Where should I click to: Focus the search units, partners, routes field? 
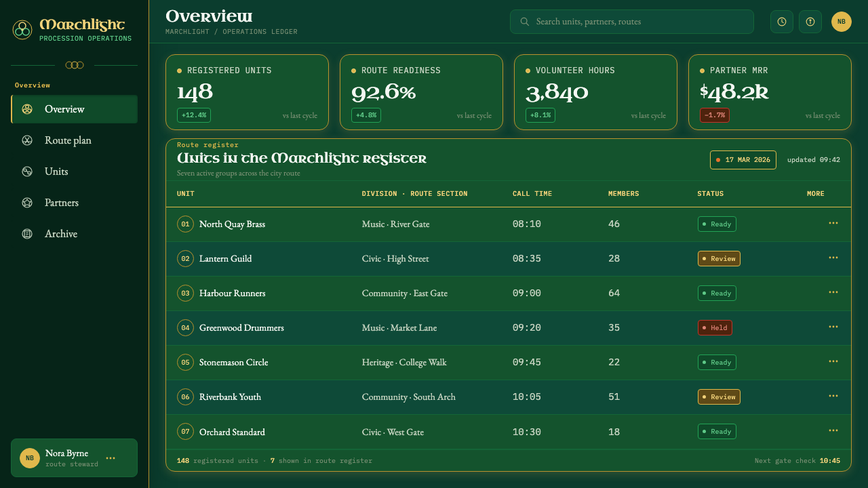(x=632, y=22)
